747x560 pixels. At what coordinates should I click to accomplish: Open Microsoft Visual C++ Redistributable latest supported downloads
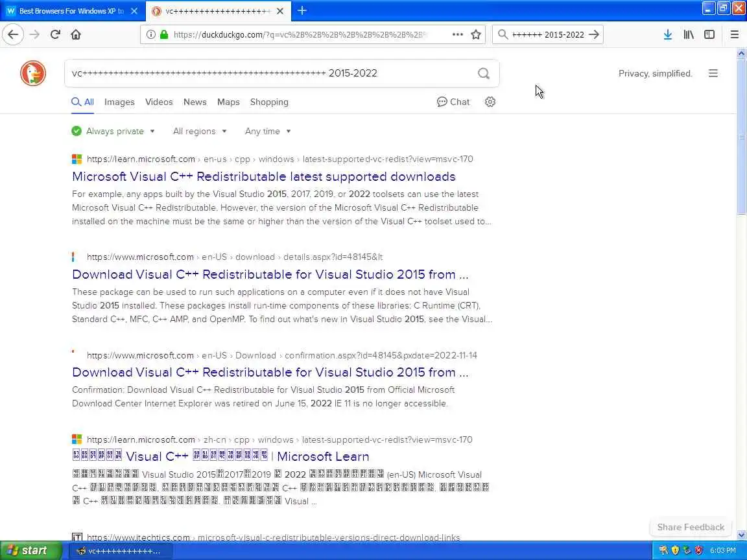[264, 177]
